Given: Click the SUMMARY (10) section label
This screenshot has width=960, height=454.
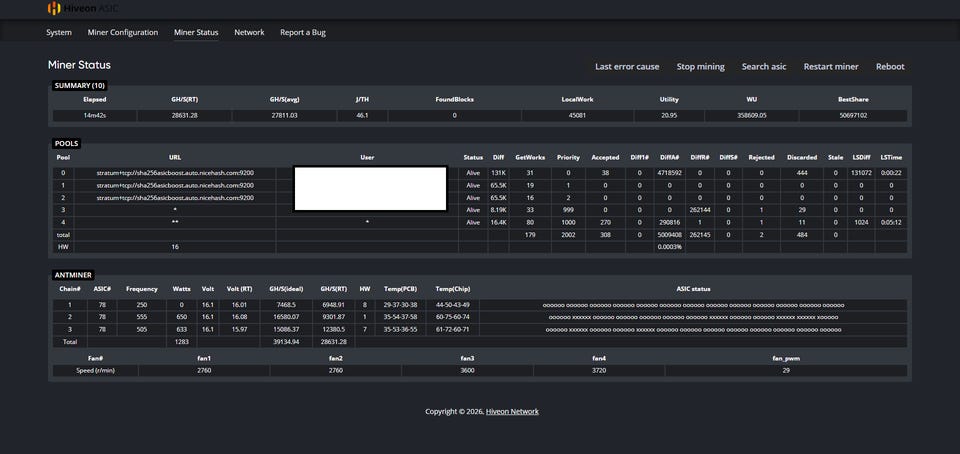Looking at the screenshot, I should pyautogui.click(x=80, y=86).
